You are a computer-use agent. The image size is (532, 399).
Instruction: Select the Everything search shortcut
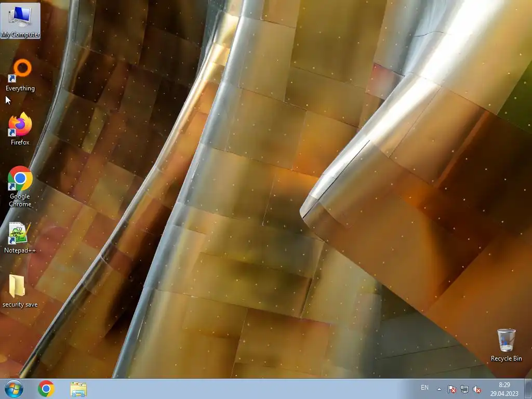tap(20, 75)
